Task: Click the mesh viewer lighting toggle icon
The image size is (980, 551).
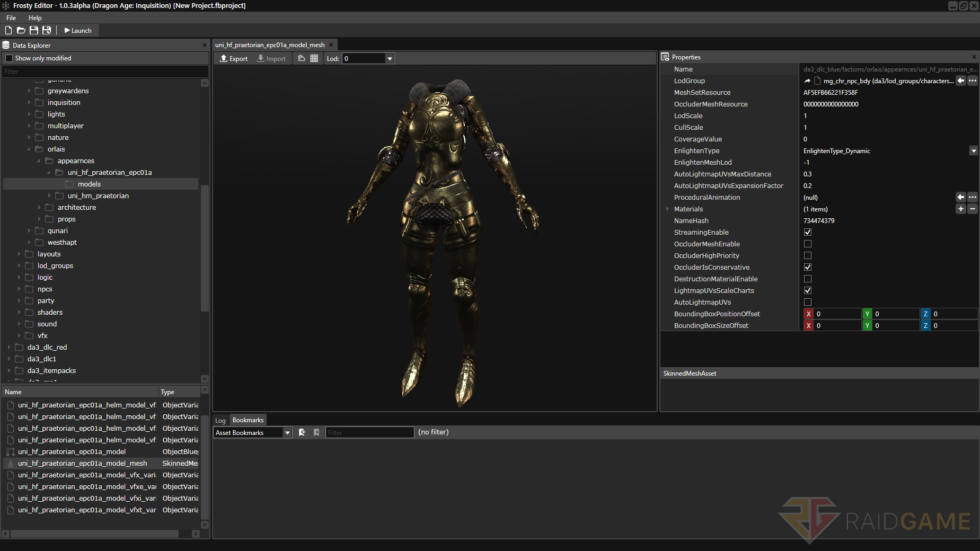Action: (x=302, y=58)
